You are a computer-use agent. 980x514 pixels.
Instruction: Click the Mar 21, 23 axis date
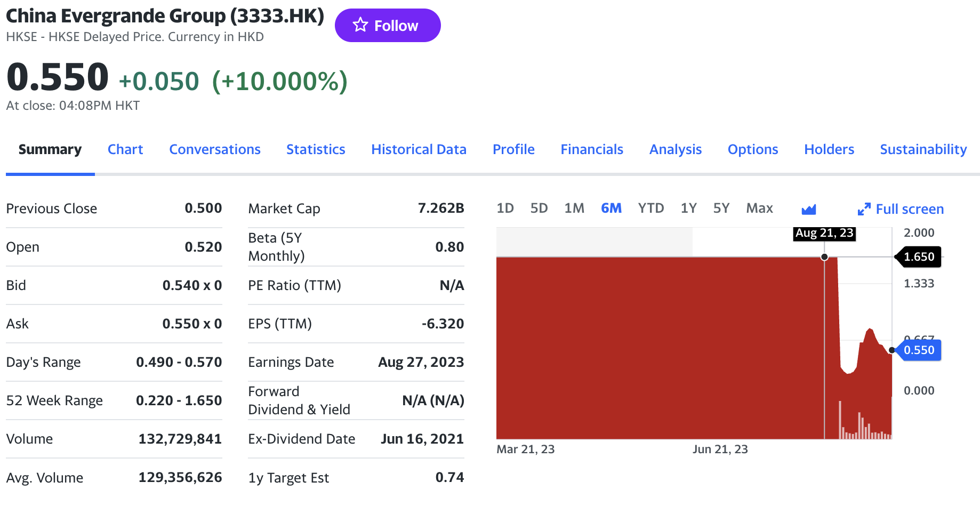[x=526, y=449]
